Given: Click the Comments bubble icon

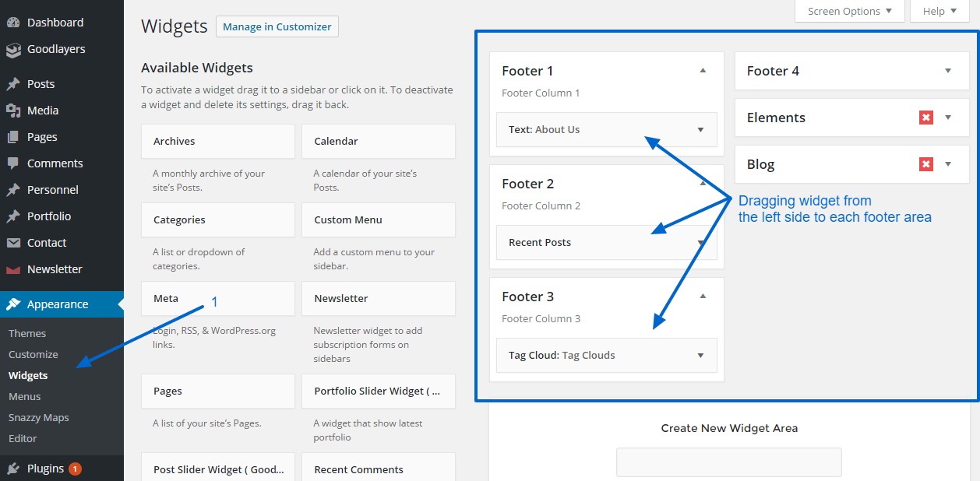Looking at the screenshot, I should pyautogui.click(x=13, y=163).
